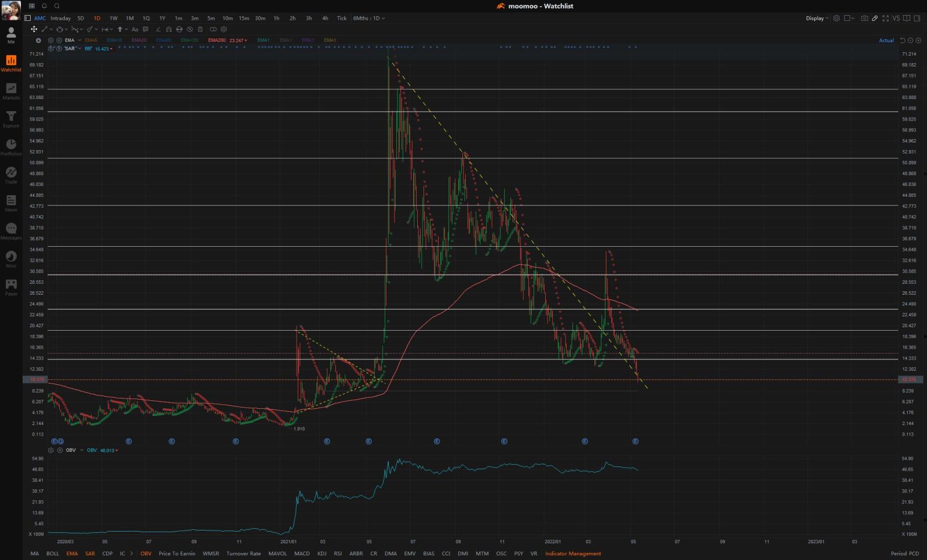Screen dimensions: 927x560
Task: Click the user avatar picture
Action: pos(11,10)
